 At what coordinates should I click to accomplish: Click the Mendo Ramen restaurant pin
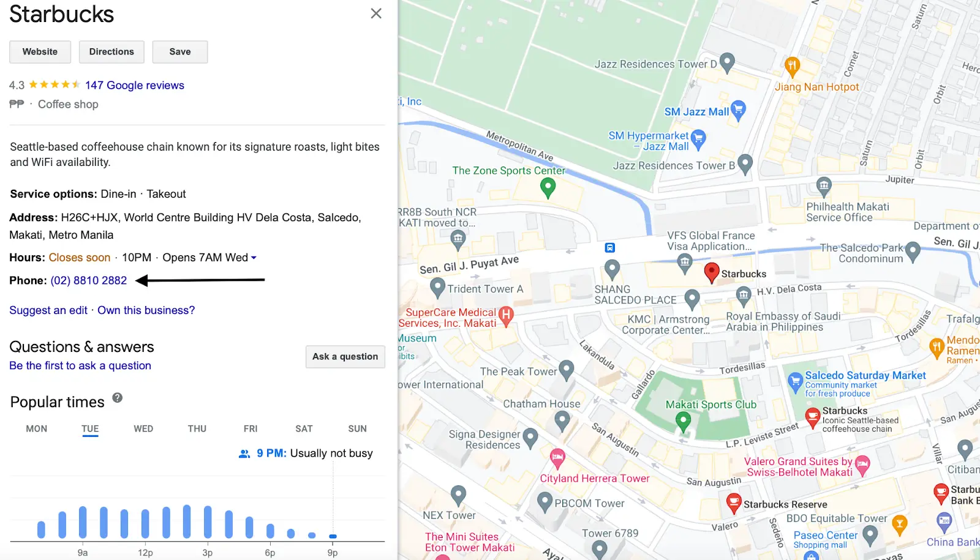point(936,348)
